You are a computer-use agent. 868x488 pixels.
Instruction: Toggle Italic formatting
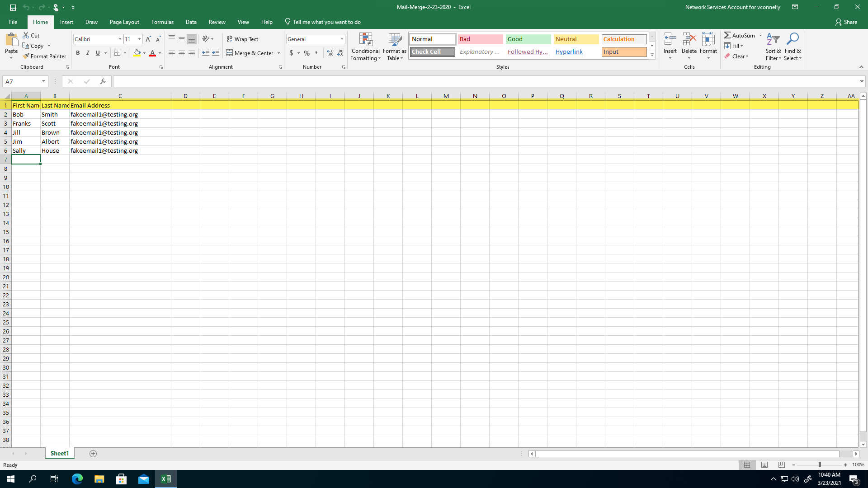point(88,53)
